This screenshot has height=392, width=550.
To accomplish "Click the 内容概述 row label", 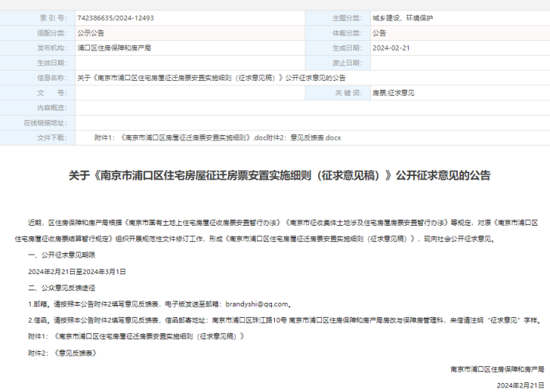I will pyautogui.click(x=51, y=108).
